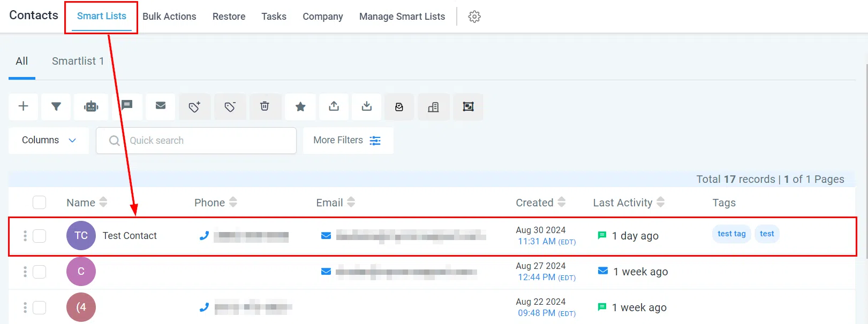Click the magnifier icon in Quick search
Image resolution: width=868 pixels, height=324 pixels.
pyautogui.click(x=114, y=141)
